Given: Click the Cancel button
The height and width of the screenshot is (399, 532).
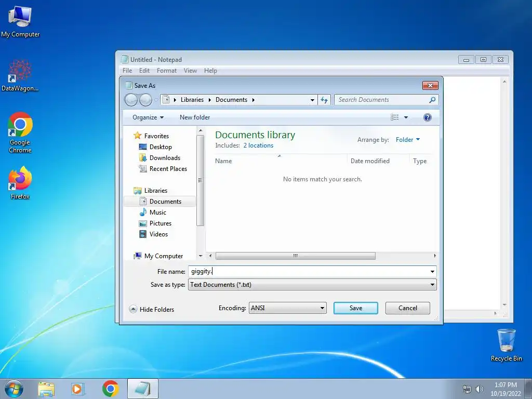Looking at the screenshot, I should [x=407, y=308].
